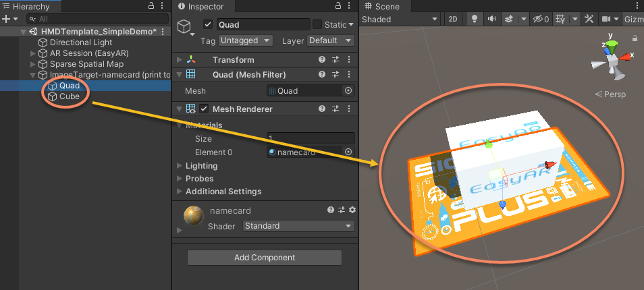Click the GameObject cube icon picker
This screenshot has height=290, width=644.
[186, 28]
